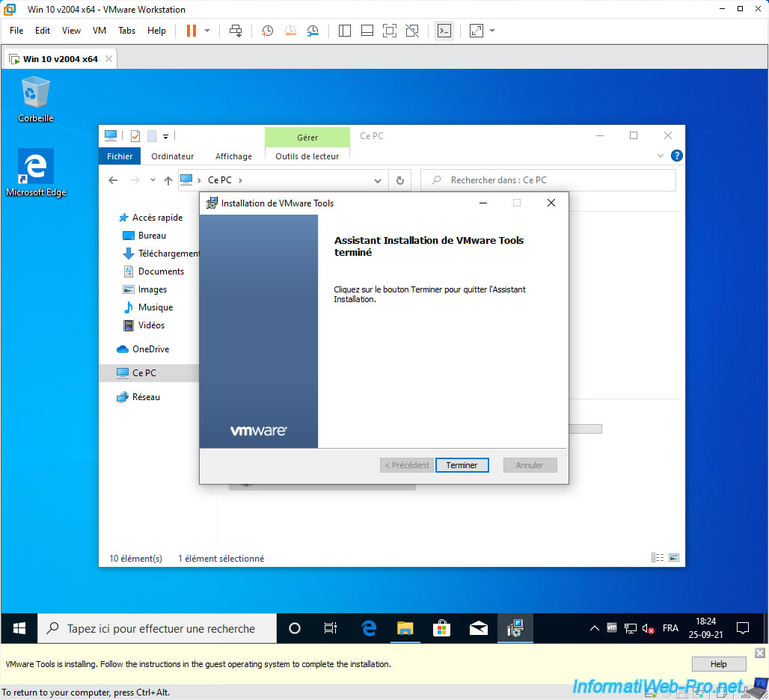Screen dimensions: 769x700
Task: Select Réseau in the navigation pane
Action: coord(139,397)
